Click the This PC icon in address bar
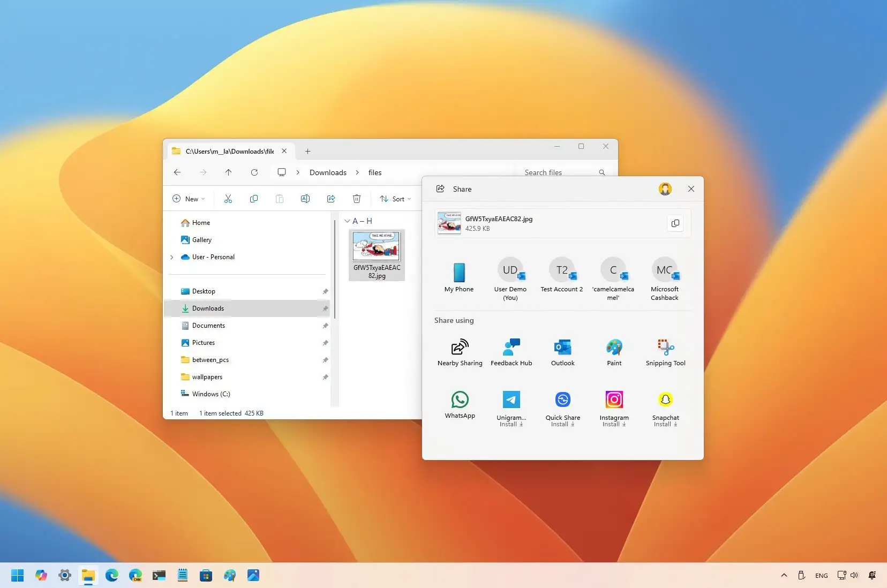This screenshot has width=887, height=588. (282, 172)
